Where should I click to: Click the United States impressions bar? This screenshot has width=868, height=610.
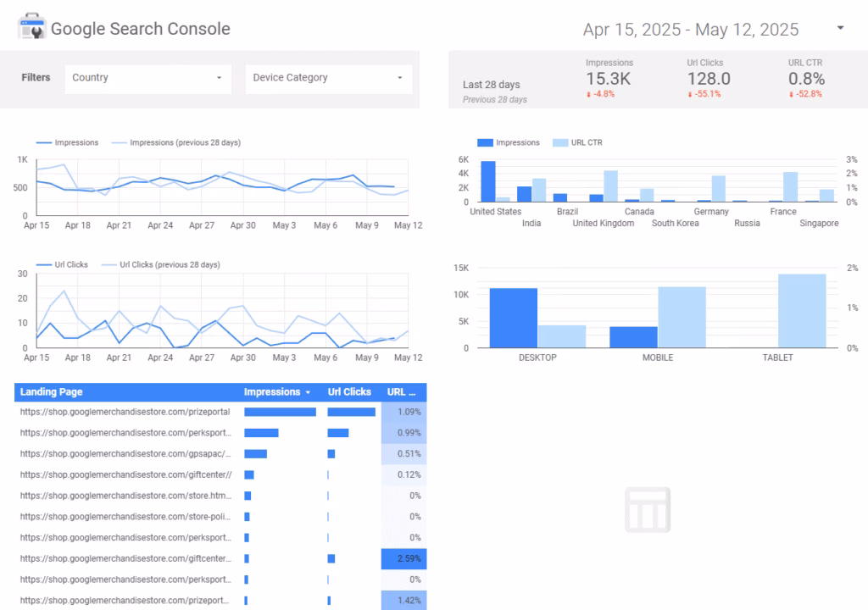pyautogui.click(x=487, y=181)
